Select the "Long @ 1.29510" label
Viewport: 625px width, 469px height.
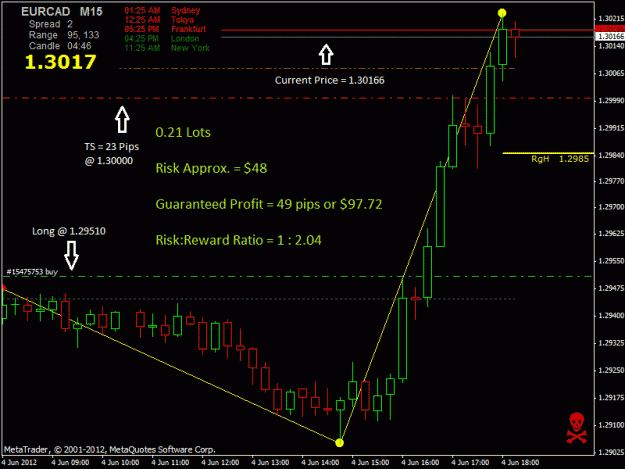click(69, 231)
